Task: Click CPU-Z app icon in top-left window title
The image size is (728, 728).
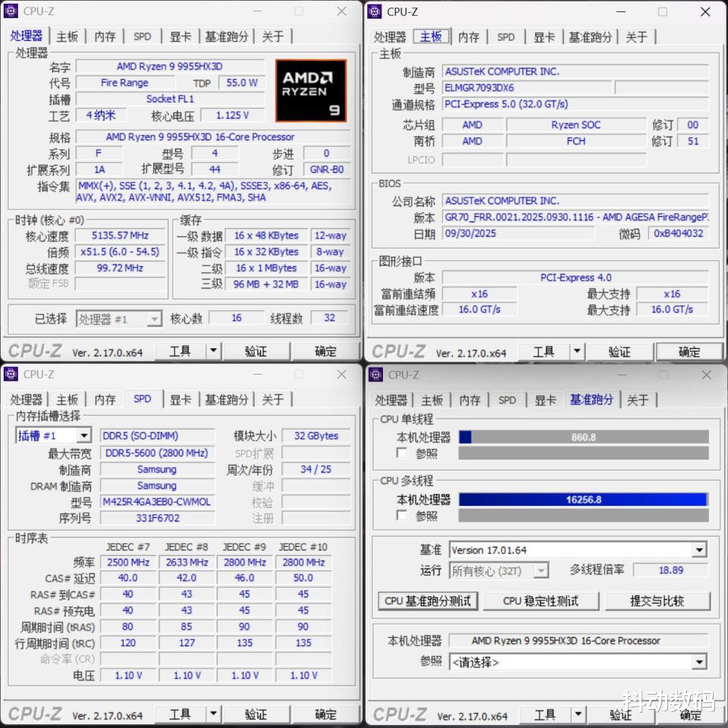Action: (x=11, y=11)
